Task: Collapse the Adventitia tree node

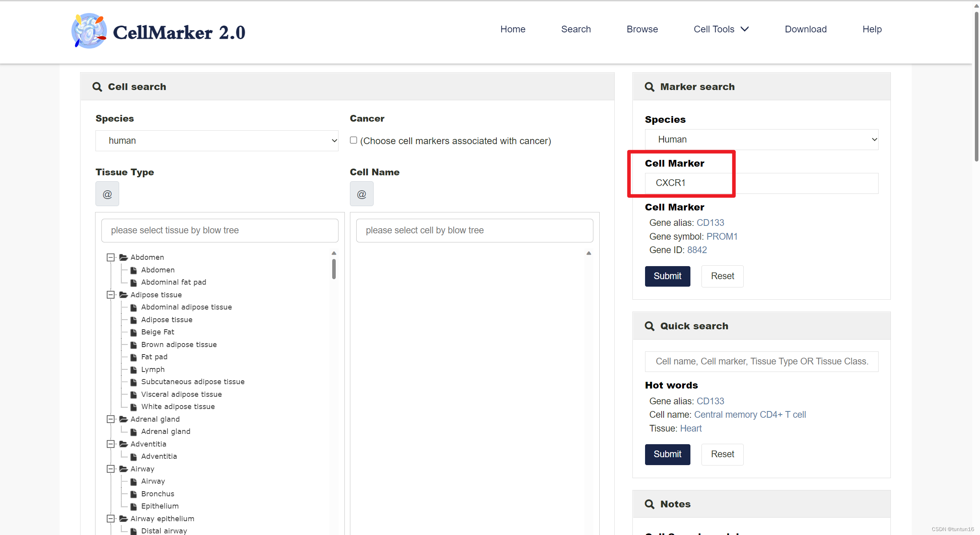Action: point(111,444)
